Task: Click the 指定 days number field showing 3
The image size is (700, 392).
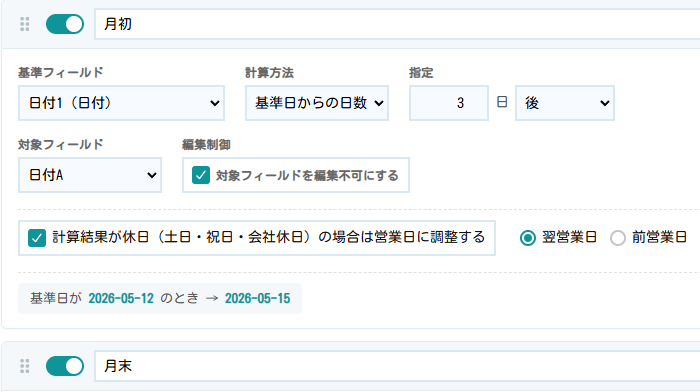Action: pyautogui.click(x=449, y=103)
